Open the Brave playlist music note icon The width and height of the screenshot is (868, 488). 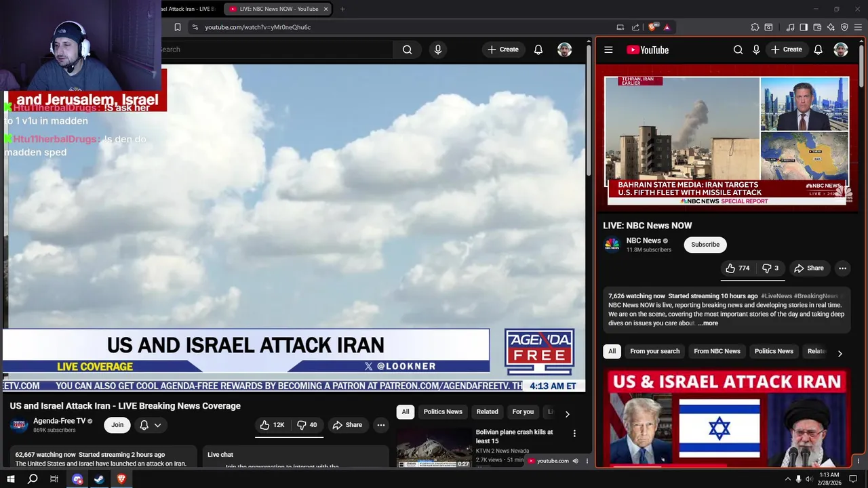pyautogui.click(x=790, y=27)
